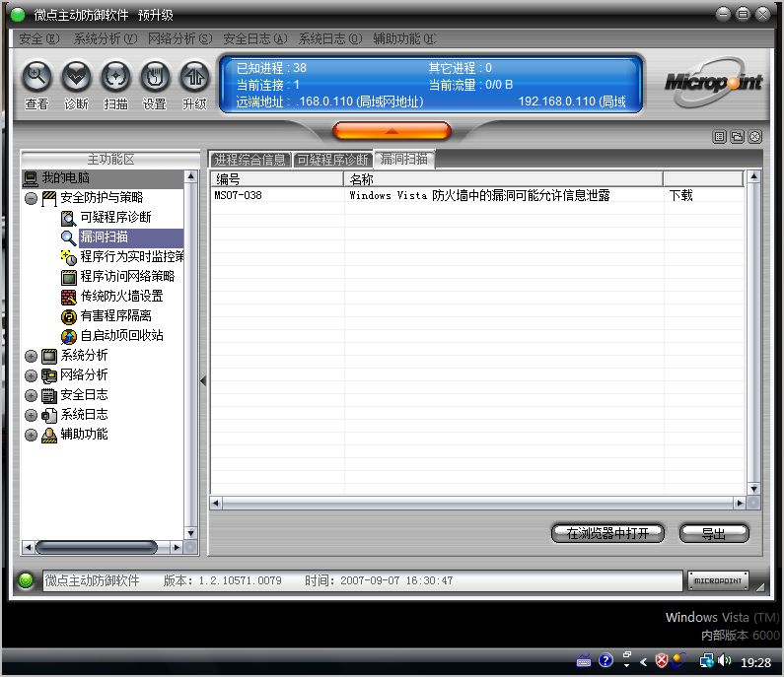Collapse the info panel with orange arrow button
This screenshot has width=784, height=677.
point(392,131)
